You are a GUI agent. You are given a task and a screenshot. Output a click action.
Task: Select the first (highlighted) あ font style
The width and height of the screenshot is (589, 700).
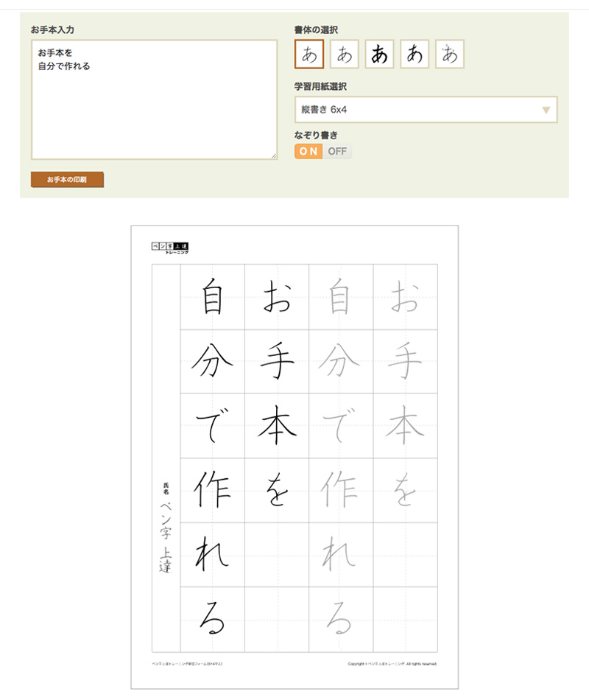(309, 54)
